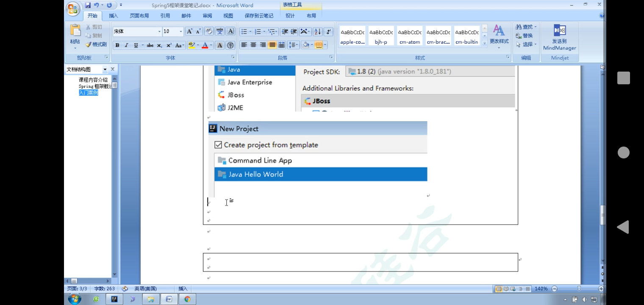Screen dimensions: 644x305
Task: Apply superscript formatting
Action: (x=169, y=45)
